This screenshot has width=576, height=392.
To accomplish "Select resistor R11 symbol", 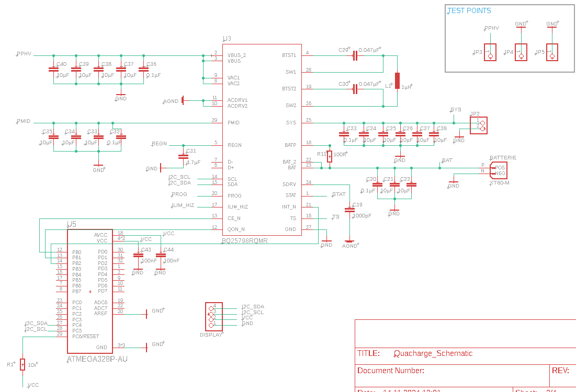I will click(x=330, y=156).
